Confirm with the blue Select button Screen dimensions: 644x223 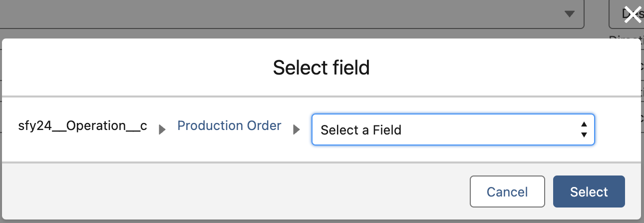[589, 191]
